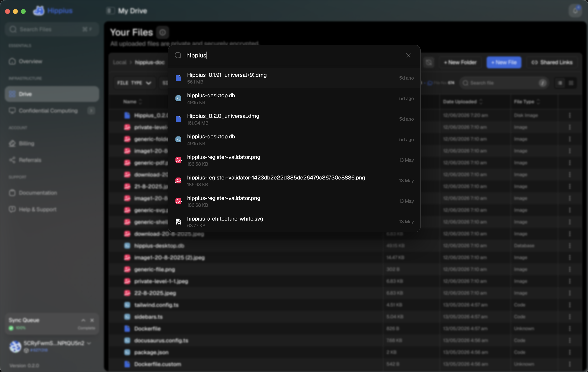Go to Billing in the sidebar
Viewport: 588px width, 372px height.
coord(52,144)
